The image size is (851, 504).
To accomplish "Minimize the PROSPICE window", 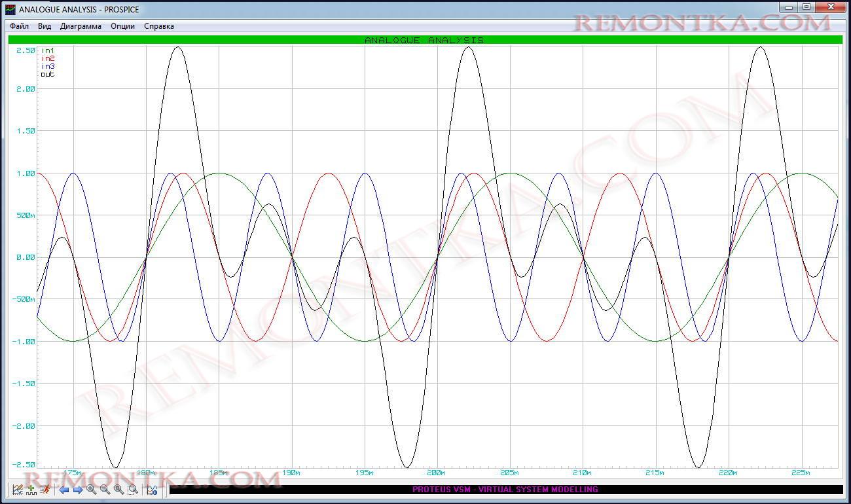I will pos(789,7).
